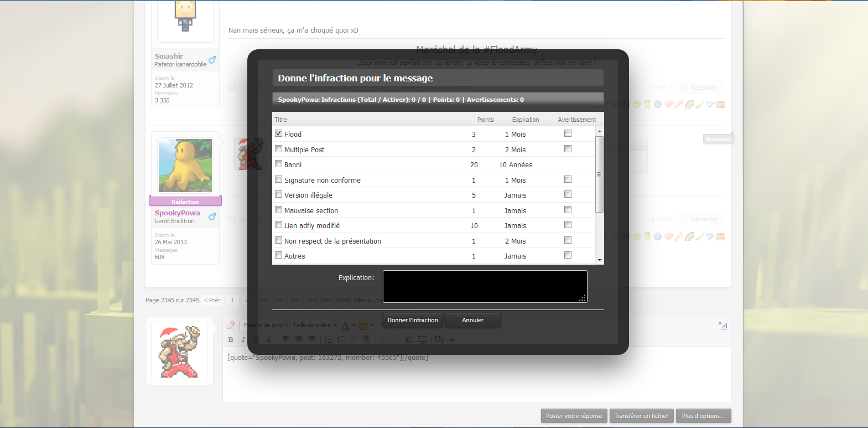Enable Avertissement checkbox for Lien adfly modifié

click(568, 225)
